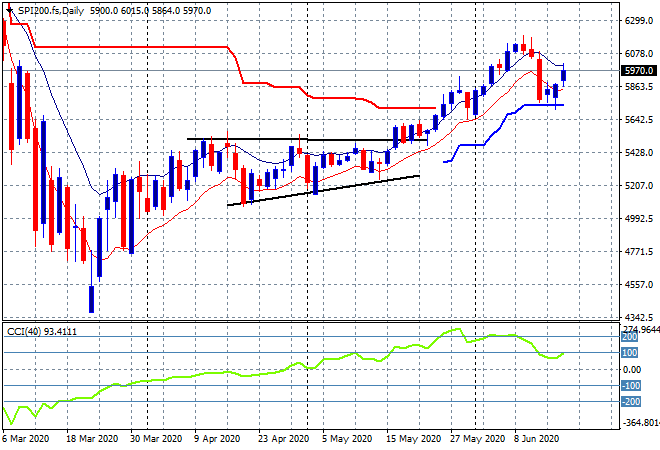This screenshot has width=660, height=450.
Task: Select the black rising support trendline
Action: [323, 190]
